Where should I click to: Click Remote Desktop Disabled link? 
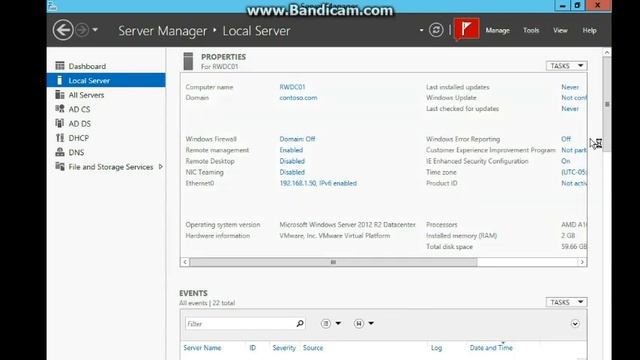click(292, 161)
